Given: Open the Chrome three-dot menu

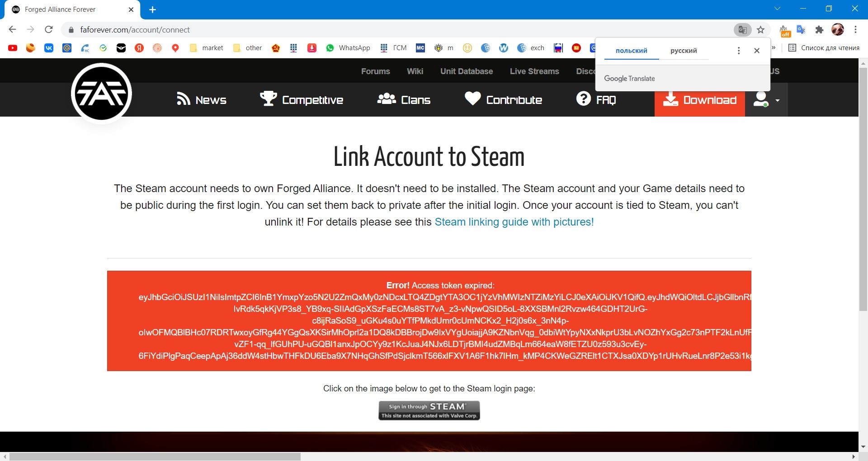Looking at the screenshot, I should 855,30.
